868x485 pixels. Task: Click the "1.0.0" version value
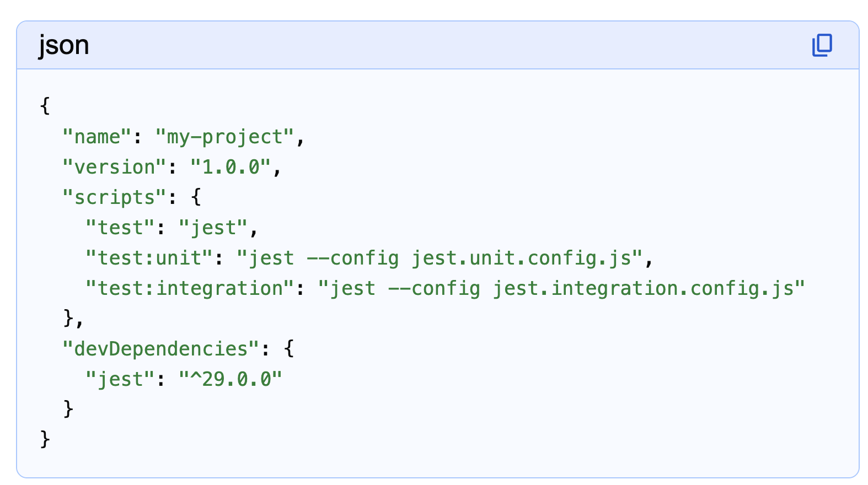231,167
